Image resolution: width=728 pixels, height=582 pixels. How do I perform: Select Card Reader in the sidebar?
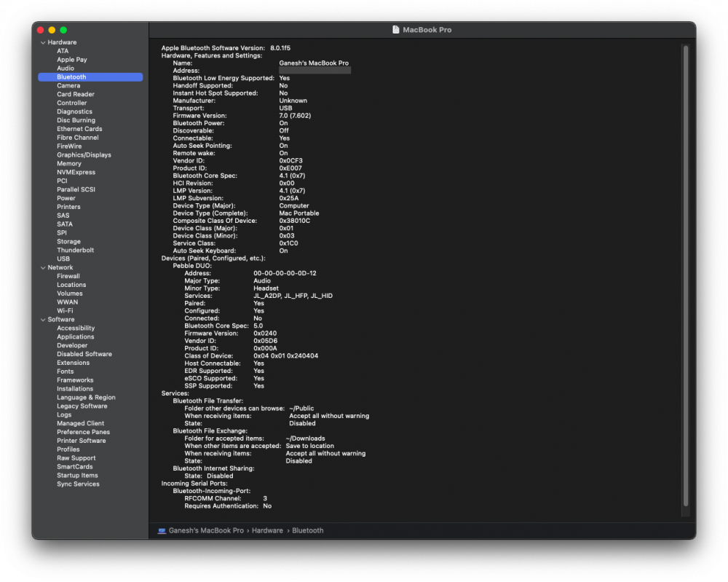pos(76,94)
